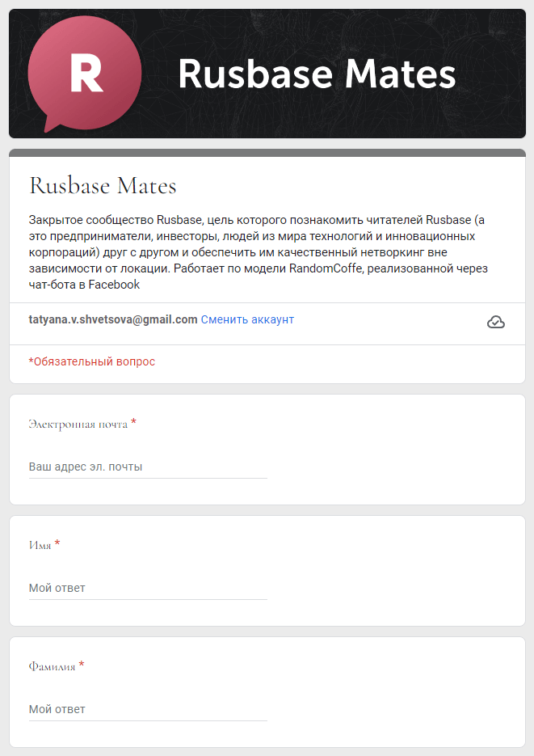This screenshot has width=534, height=756.
Task: Click the Закрытое сообщество Rusbase description paragraph
Action: [258, 252]
